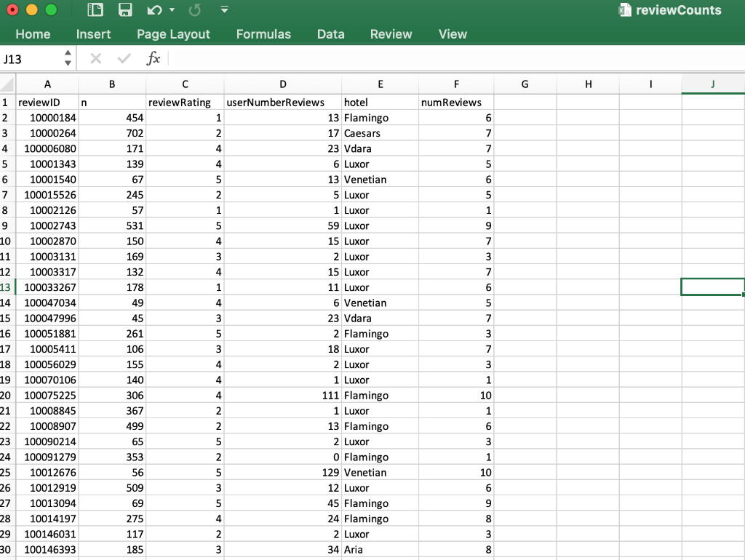
Task: Click the numReviews header cell
Action: coord(456,103)
